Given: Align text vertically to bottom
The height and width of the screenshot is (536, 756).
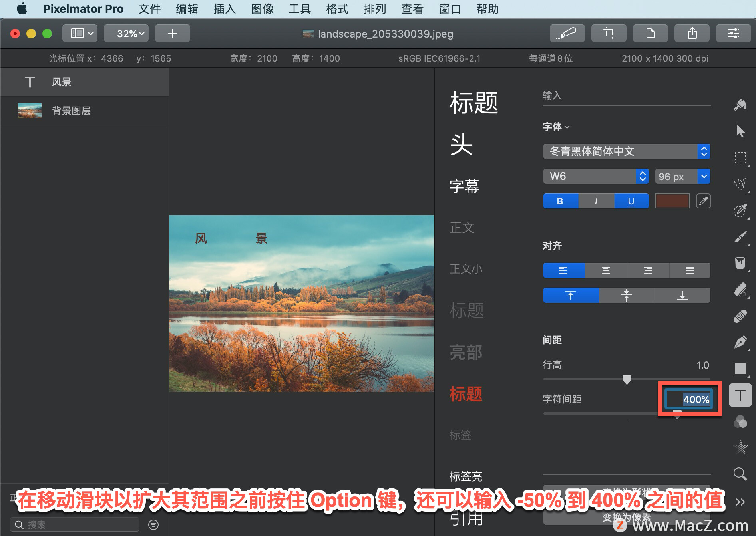Looking at the screenshot, I should click(682, 295).
